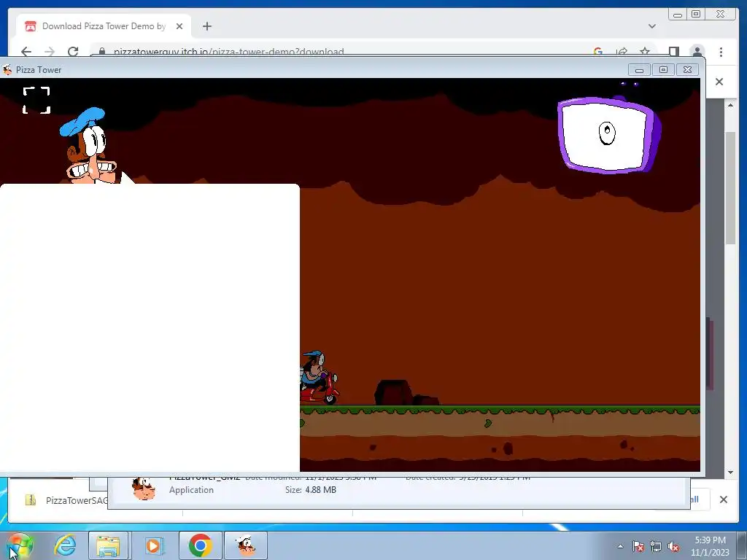Click Peppino's face portrait in game

tap(90, 146)
